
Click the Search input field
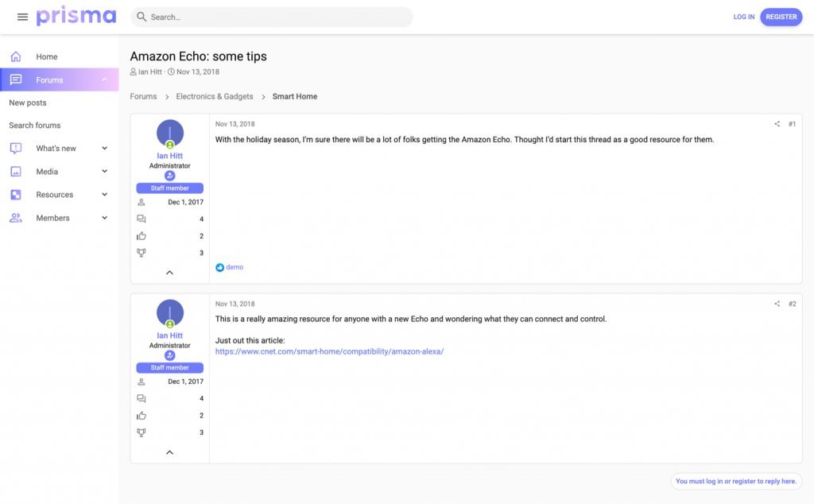click(272, 17)
